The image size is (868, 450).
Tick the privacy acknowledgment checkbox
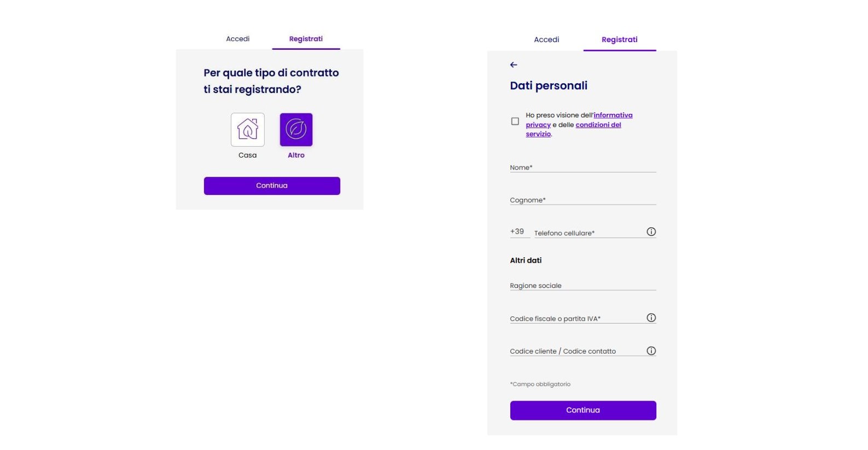515,121
